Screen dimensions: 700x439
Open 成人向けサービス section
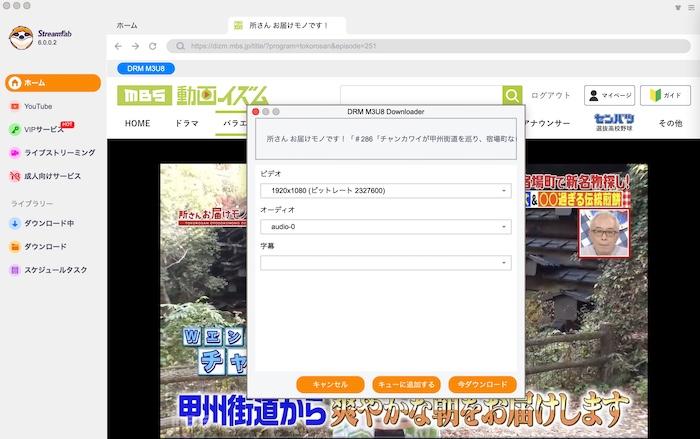coord(52,176)
